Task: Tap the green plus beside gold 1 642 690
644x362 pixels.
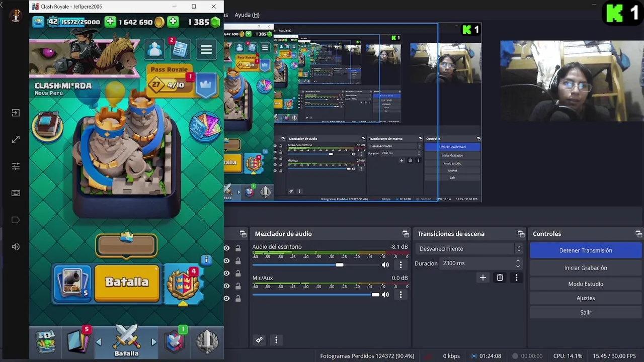Action: [x=110, y=22]
